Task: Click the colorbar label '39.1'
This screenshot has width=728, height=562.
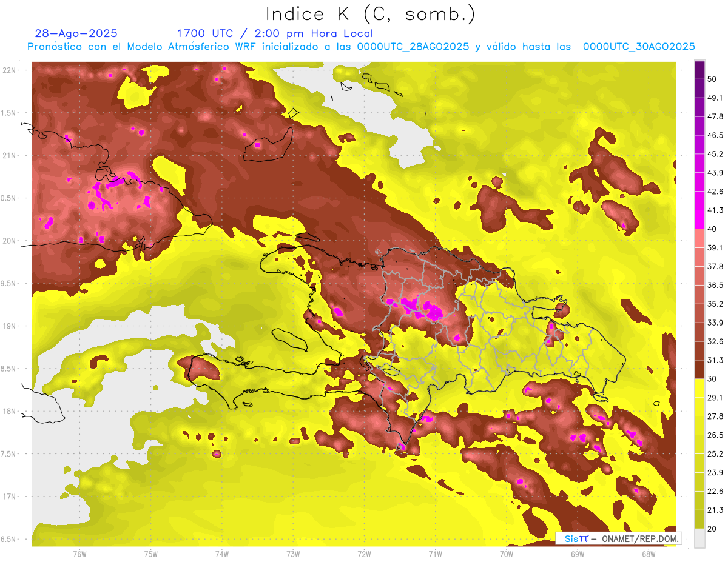Action: 715,247
